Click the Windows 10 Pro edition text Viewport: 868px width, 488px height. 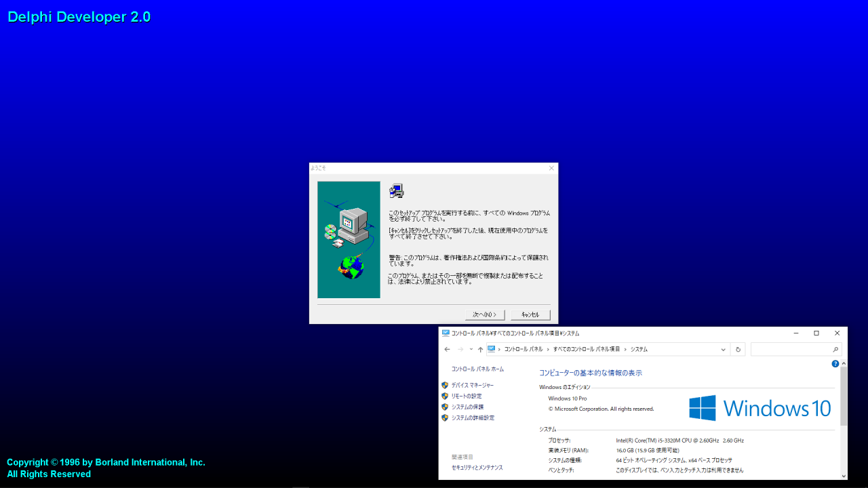[x=568, y=399]
